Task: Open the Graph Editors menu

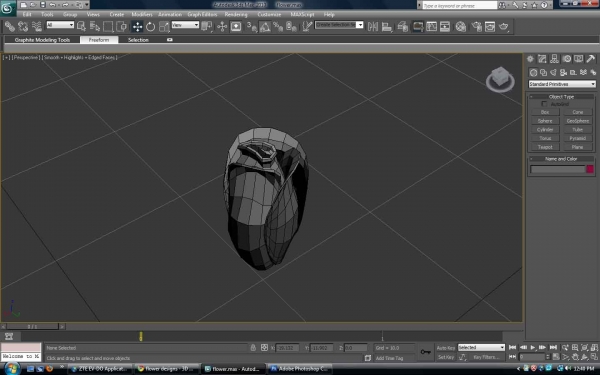Action: (202, 15)
